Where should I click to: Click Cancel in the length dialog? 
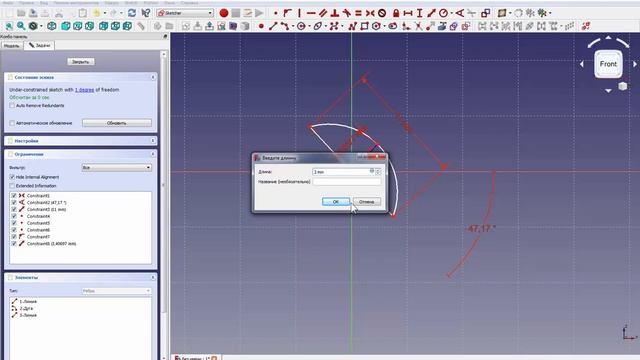pyautogui.click(x=367, y=202)
